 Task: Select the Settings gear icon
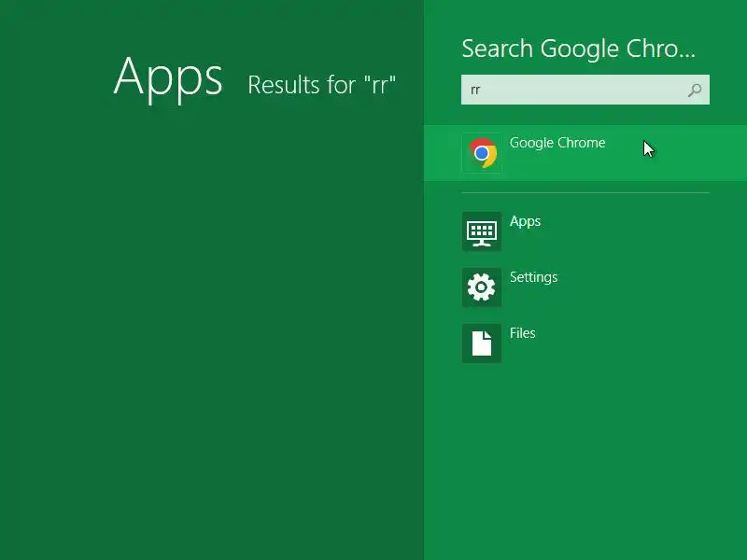(x=482, y=287)
